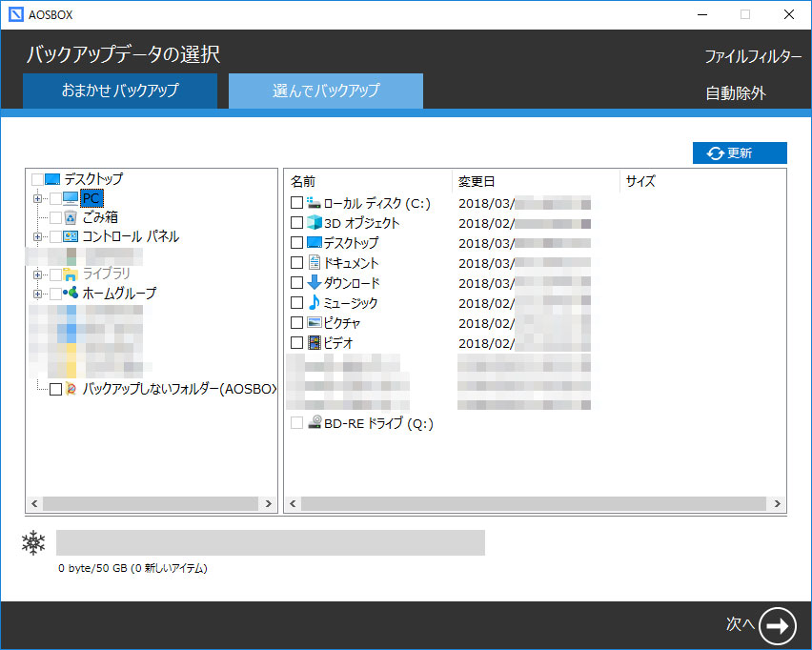Check the 3D オブジェクト checkbox

[x=296, y=223]
